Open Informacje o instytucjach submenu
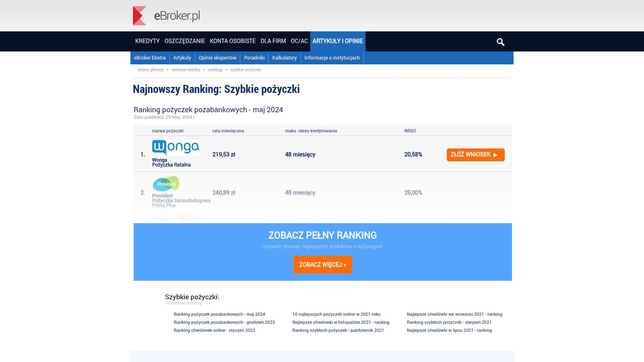The width and height of the screenshot is (644, 362). tap(332, 58)
